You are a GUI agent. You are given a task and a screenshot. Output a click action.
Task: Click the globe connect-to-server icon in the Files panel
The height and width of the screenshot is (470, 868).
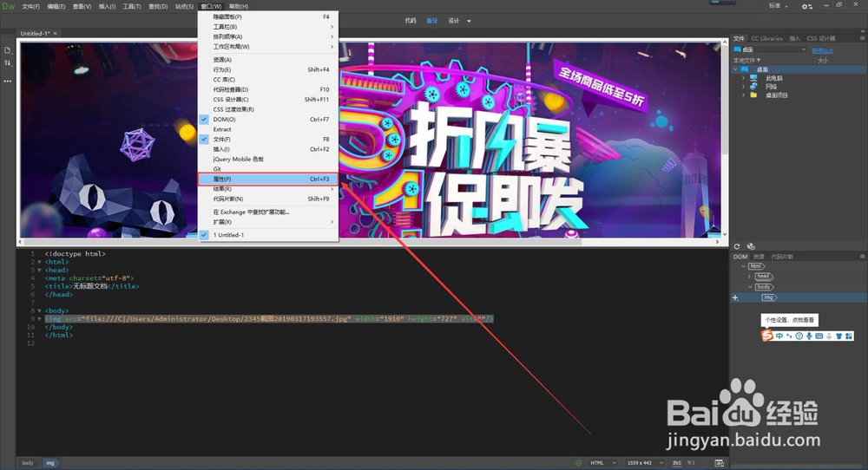pos(751,246)
